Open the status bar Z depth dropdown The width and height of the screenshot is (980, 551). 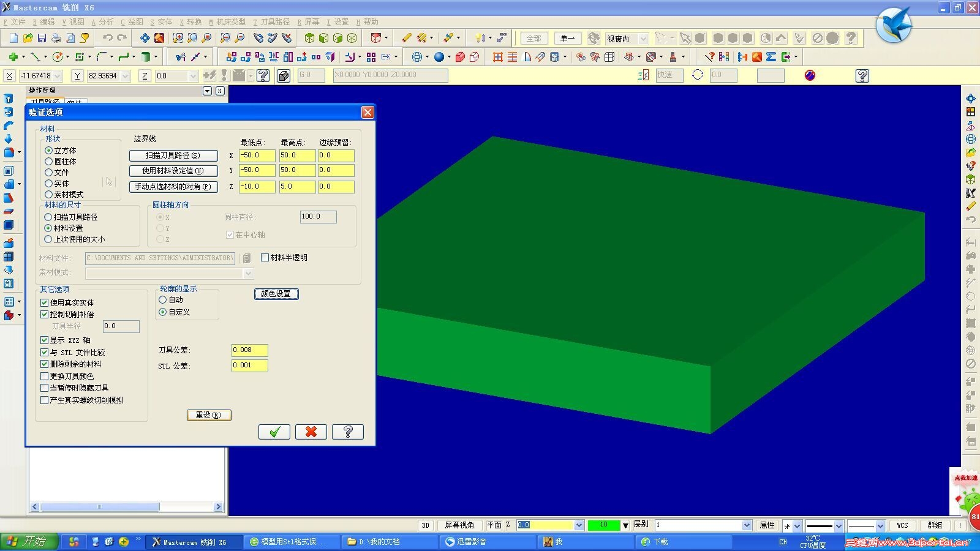[x=579, y=525]
